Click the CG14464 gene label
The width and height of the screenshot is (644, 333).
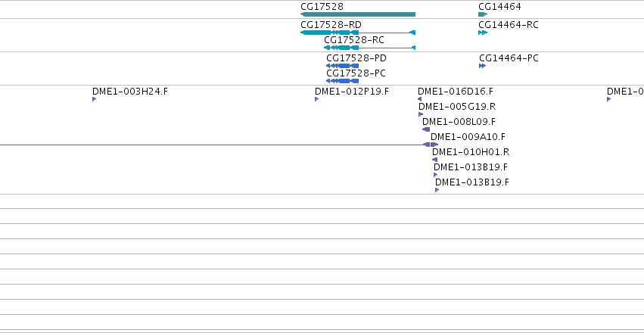(499, 7)
